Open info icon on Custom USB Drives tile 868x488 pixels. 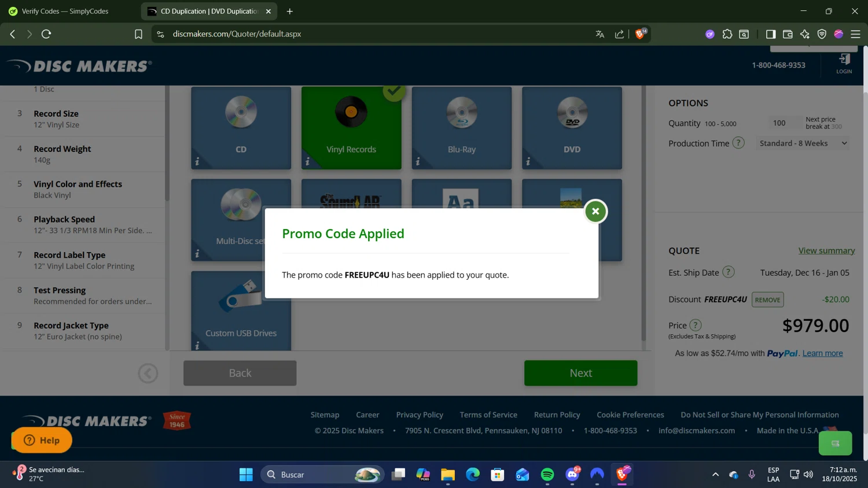197,345
